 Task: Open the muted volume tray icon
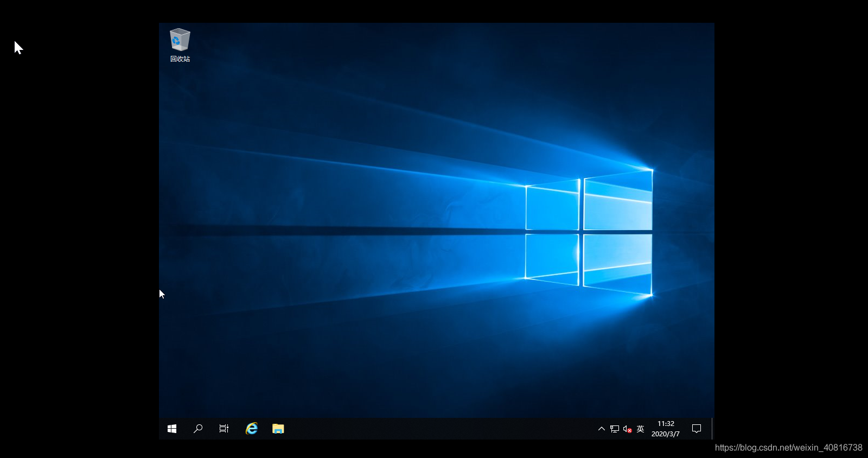628,429
